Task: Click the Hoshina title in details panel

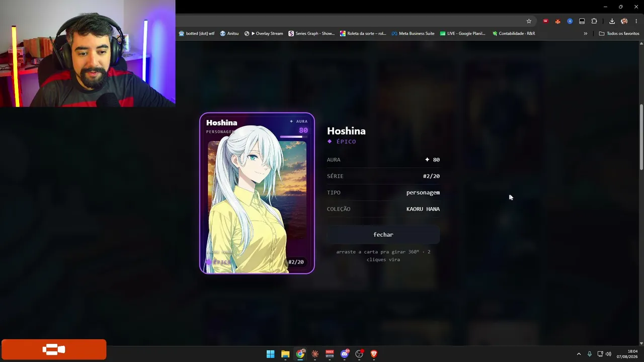Action: coord(346,131)
